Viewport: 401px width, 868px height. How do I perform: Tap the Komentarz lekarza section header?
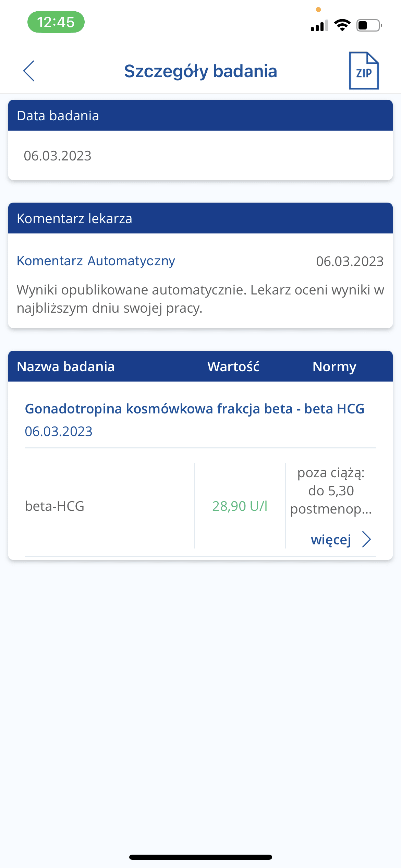[x=74, y=218]
